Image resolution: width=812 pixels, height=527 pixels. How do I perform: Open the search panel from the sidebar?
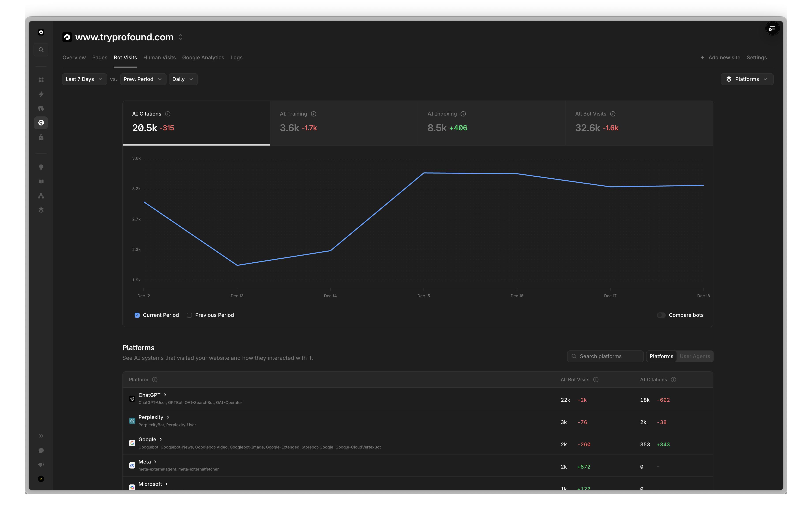click(x=41, y=49)
